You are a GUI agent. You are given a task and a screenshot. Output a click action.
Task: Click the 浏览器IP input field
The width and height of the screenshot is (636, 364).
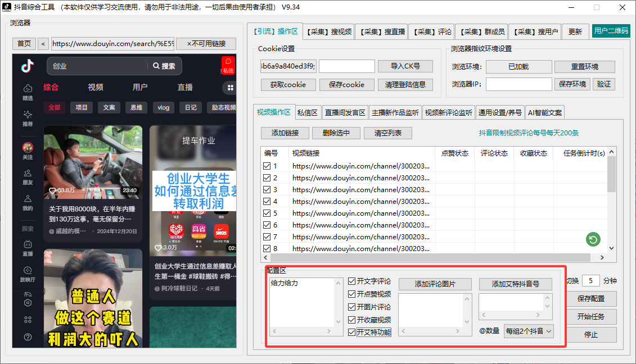pos(518,84)
